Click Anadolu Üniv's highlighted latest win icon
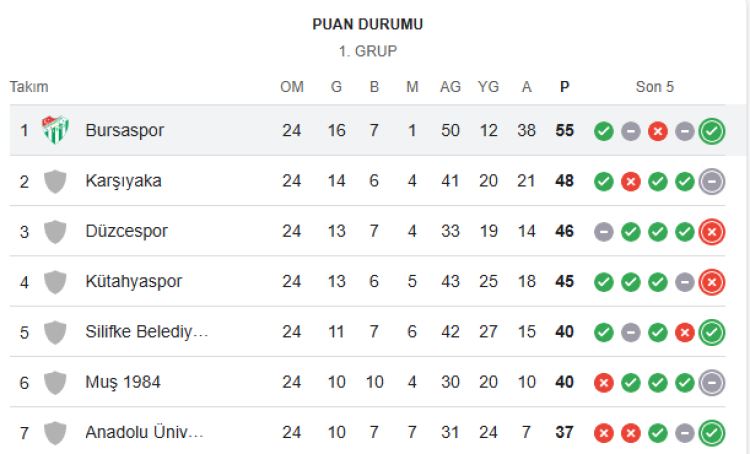The width and height of the screenshot is (750, 454). click(712, 433)
